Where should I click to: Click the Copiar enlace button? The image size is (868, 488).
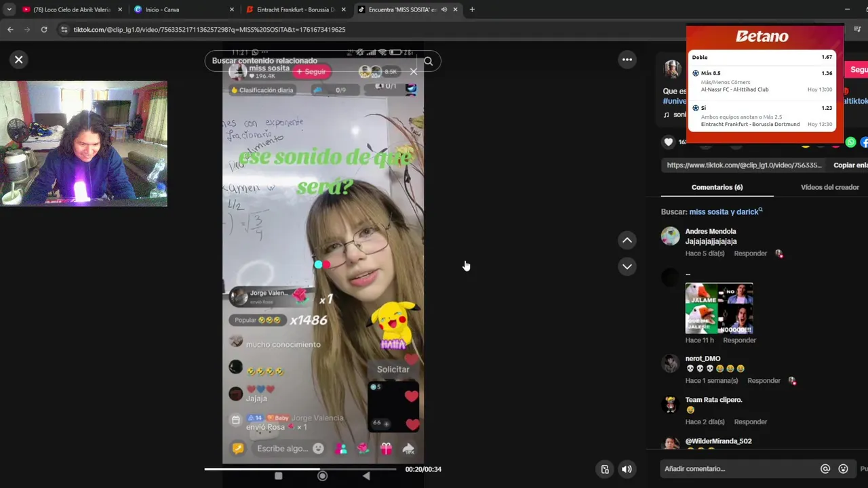click(x=850, y=165)
